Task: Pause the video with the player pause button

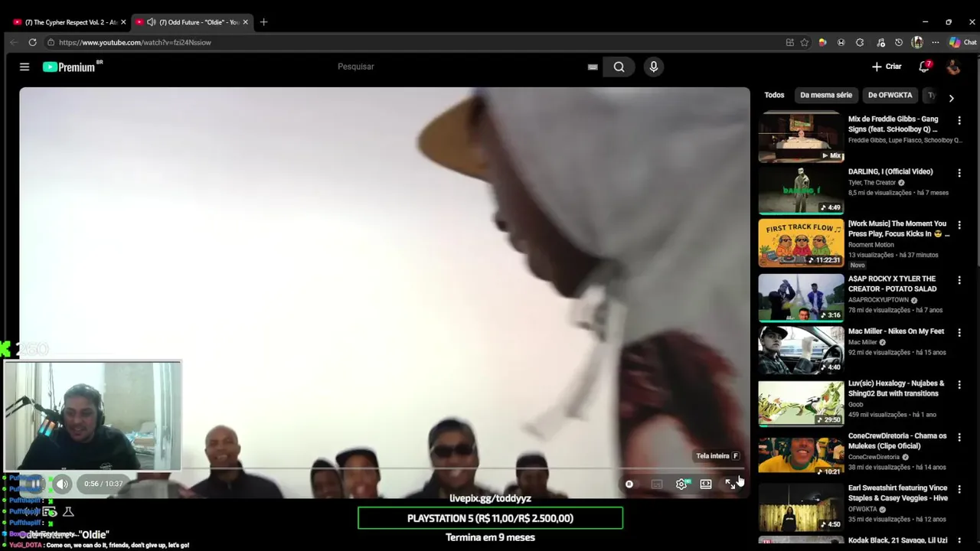Action: point(35,484)
